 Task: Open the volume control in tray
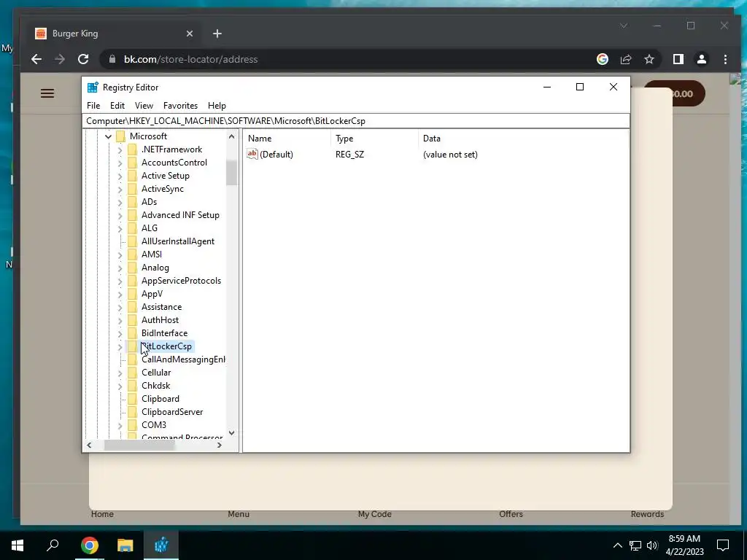coord(652,545)
